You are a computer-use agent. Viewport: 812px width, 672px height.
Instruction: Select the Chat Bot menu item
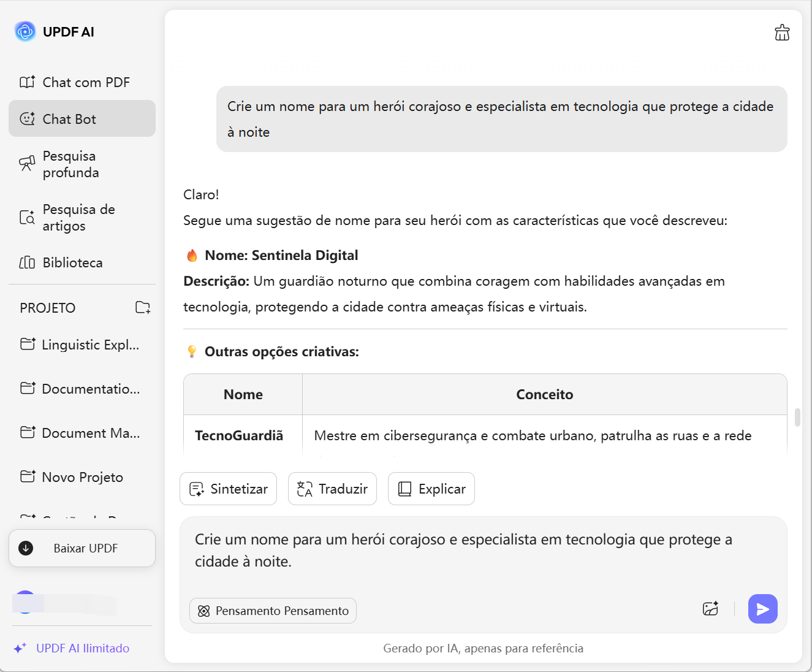82,119
